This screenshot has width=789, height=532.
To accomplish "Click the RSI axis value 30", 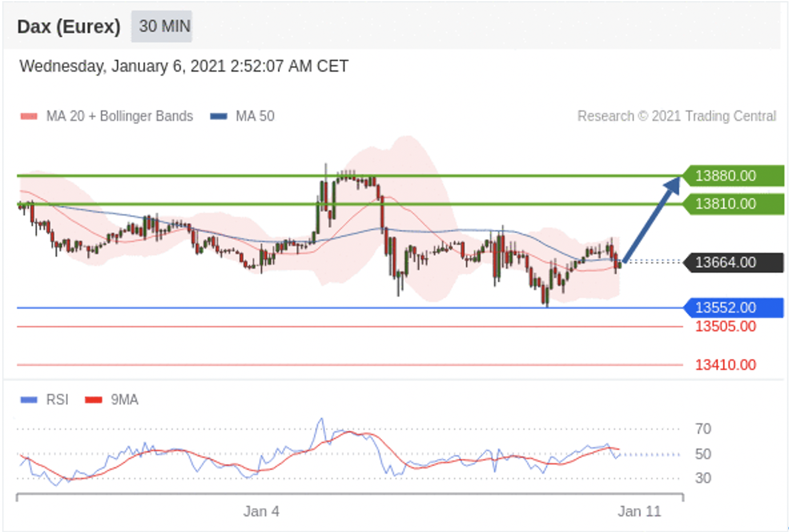I will [x=703, y=478].
